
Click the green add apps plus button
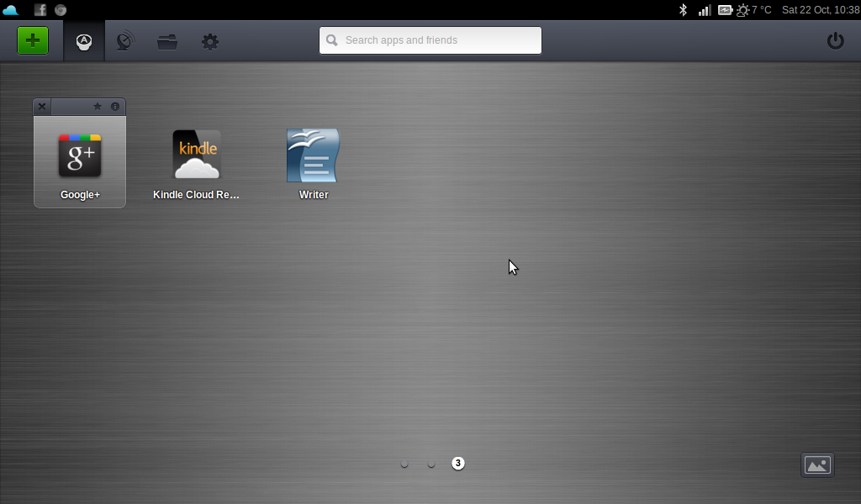[33, 40]
